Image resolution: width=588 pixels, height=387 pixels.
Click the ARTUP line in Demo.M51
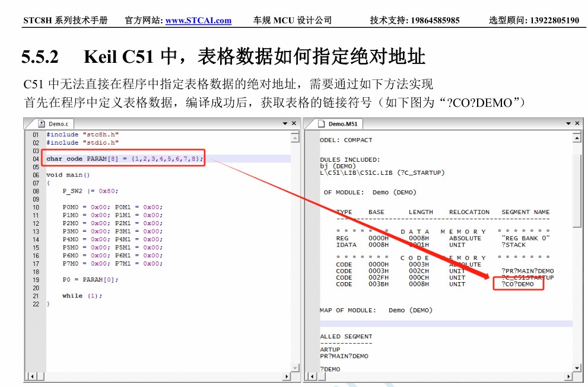[330, 350]
